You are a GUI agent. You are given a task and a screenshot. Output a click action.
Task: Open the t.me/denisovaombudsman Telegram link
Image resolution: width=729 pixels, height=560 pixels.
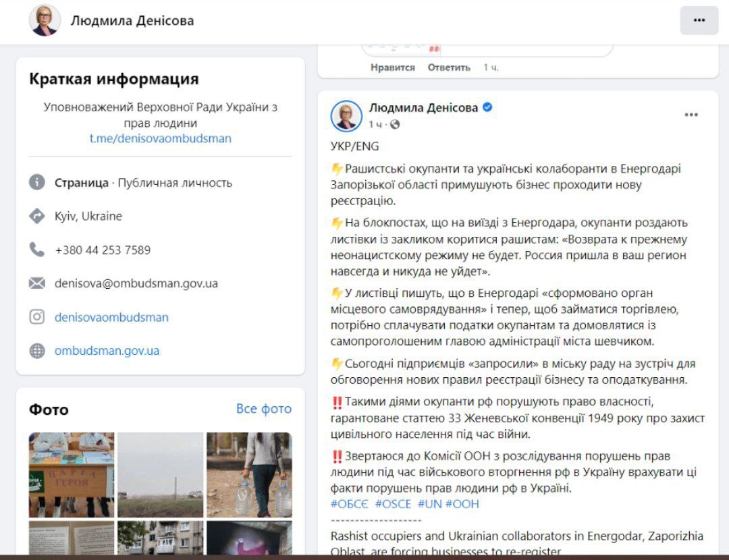pos(161,138)
